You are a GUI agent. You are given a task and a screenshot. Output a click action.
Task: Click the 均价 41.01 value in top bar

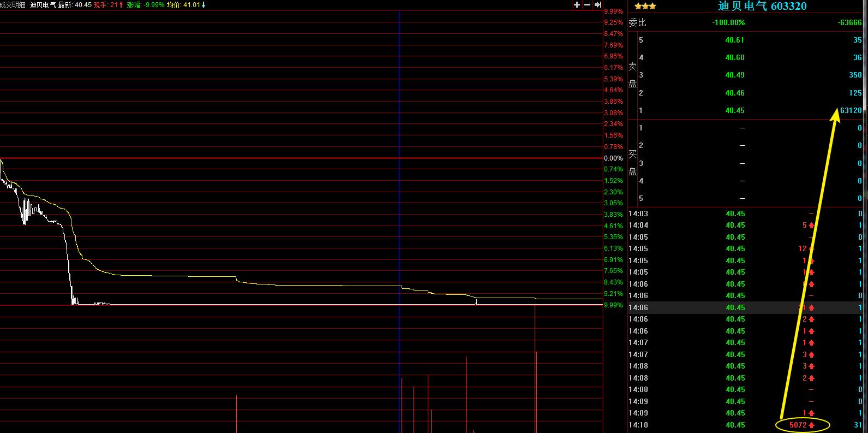186,5
